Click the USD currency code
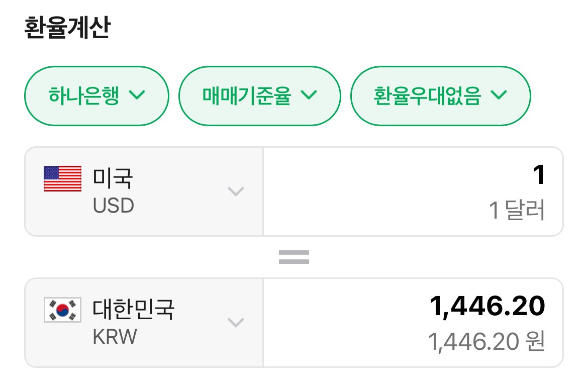 click(x=114, y=206)
